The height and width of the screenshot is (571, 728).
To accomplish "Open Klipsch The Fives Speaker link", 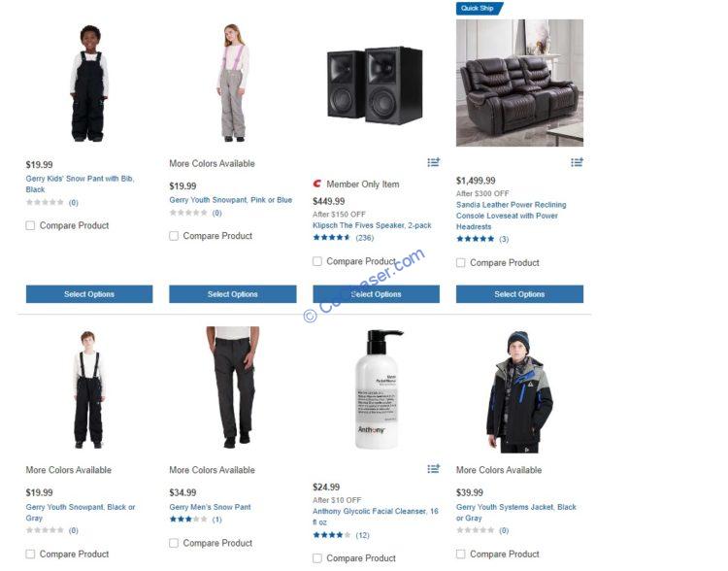I will pos(372,225).
